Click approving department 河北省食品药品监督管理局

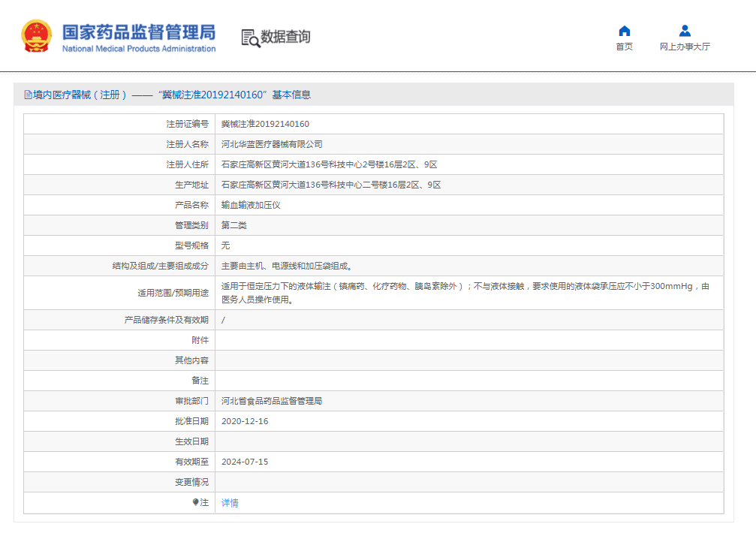(272, 401)
